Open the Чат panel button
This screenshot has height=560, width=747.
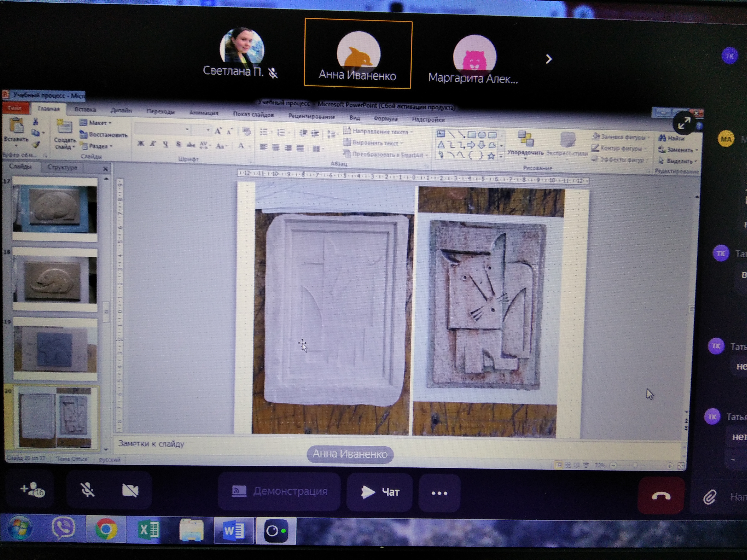(380, 492)
